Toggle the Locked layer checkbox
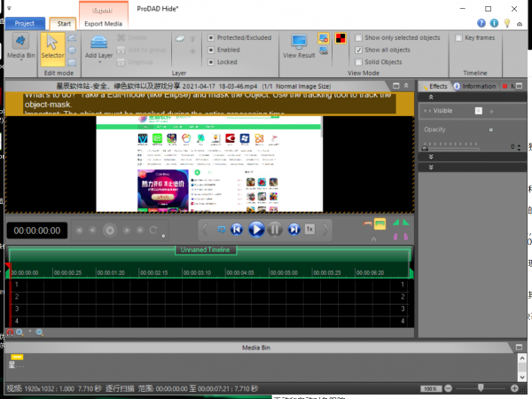 pos(211,62)
